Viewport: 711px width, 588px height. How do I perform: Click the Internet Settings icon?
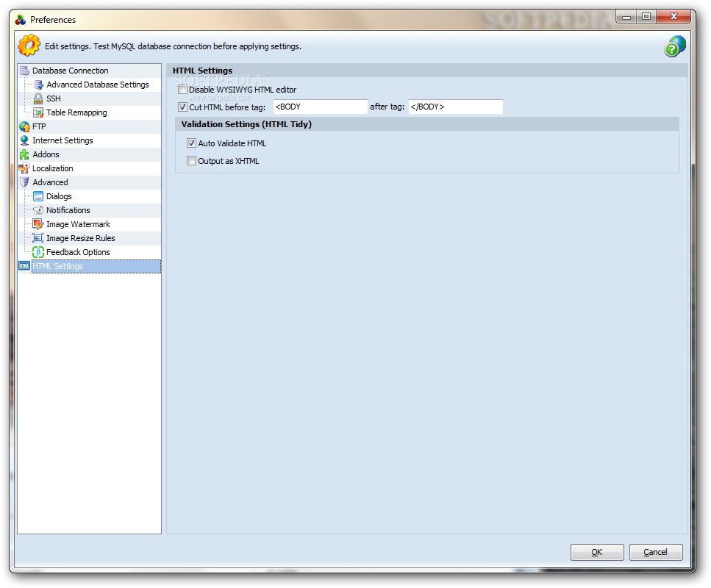(24, 140)
